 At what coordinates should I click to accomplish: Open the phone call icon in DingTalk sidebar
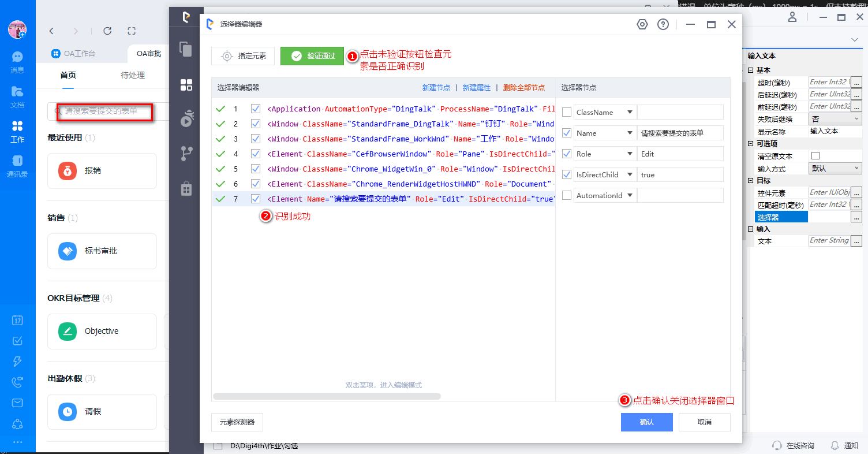click(17, 382)
